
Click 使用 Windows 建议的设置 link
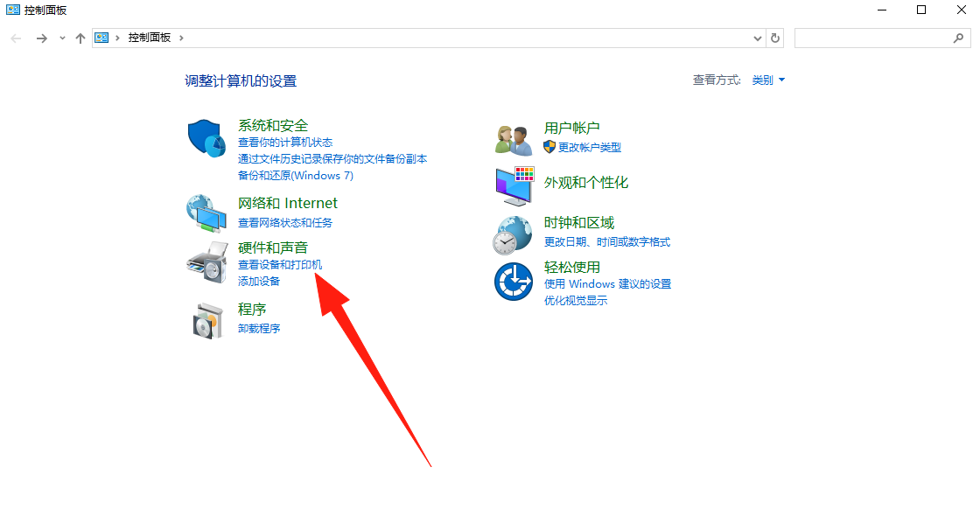(607, 284)
